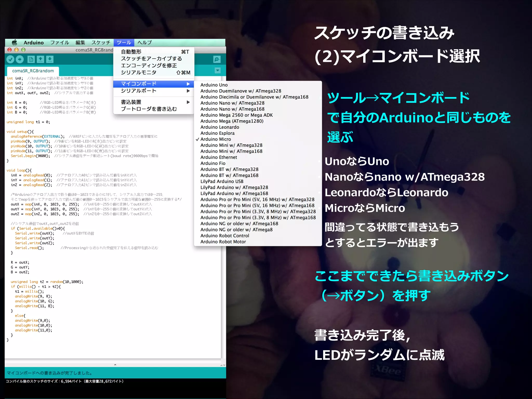Select the comaSR_RGBrandom sketch tab

click(x=33, y=71)
